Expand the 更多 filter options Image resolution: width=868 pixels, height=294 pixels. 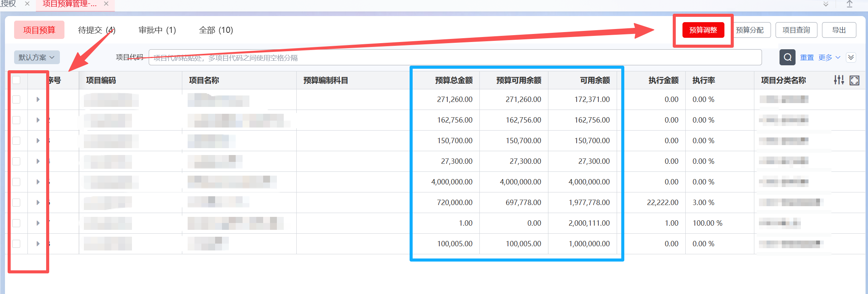829,57
